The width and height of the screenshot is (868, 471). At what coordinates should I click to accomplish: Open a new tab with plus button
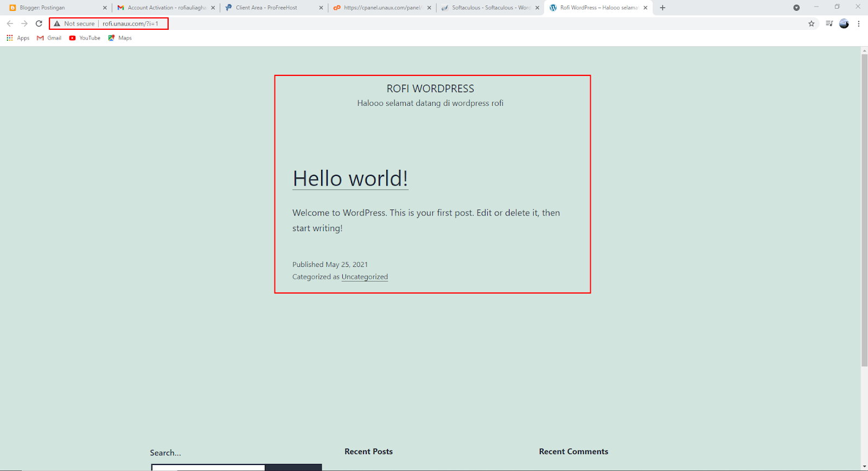point(662,8)
